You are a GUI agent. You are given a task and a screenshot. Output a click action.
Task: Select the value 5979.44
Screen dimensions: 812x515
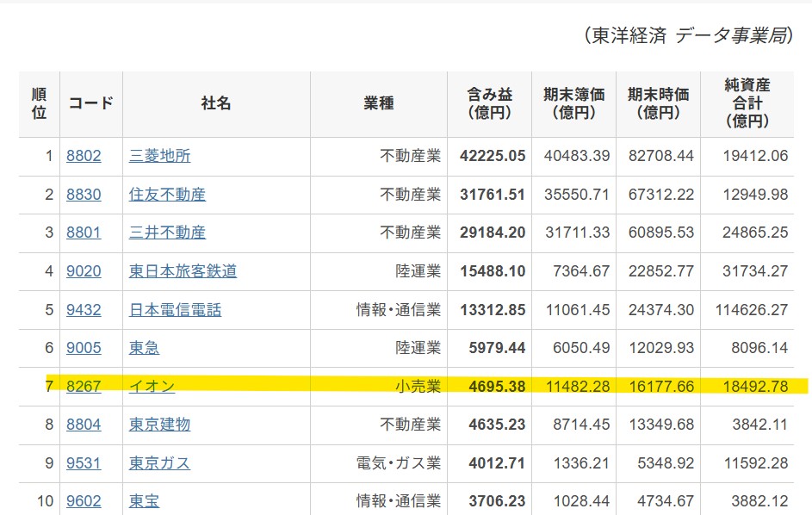[497, 348]
